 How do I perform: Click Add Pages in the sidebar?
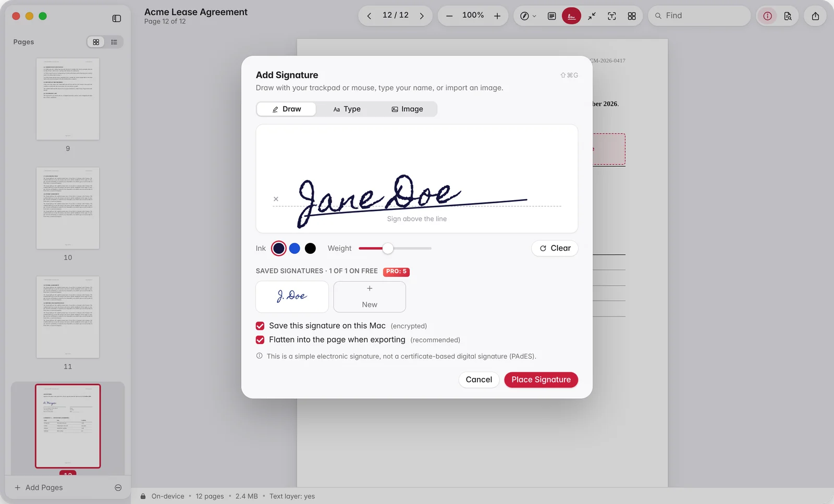[39, 488]
